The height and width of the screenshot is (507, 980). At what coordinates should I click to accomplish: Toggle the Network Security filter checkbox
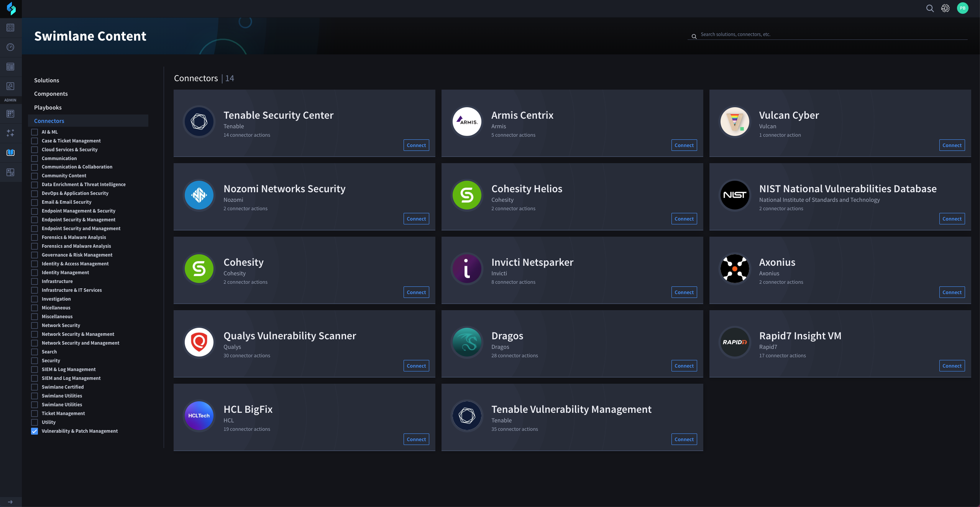point(34,325)
